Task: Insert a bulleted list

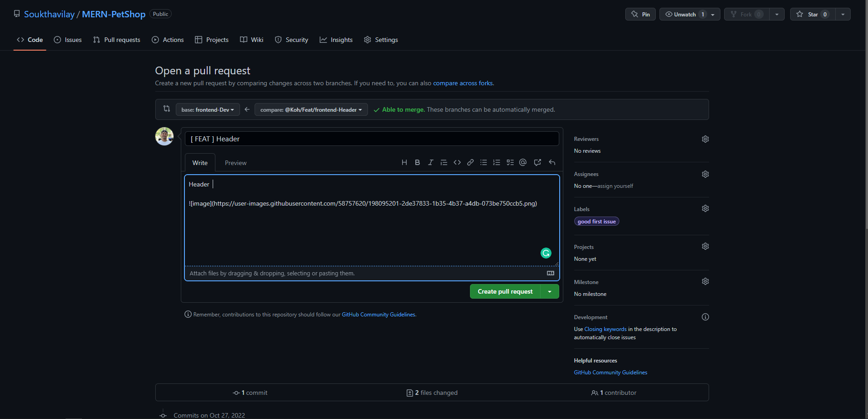Action: coord(483,162)
